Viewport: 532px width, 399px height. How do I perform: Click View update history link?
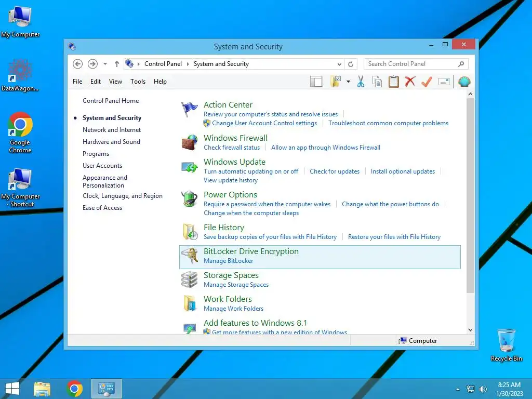click(231, 180)
